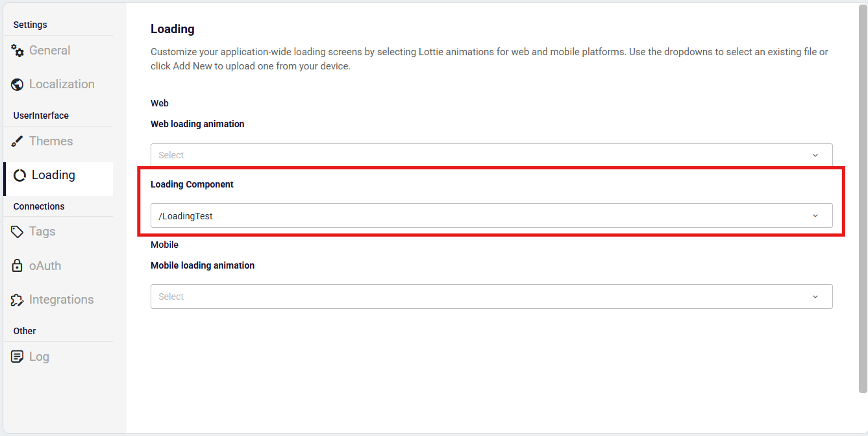
Task: Open the Mobile loading animation dropdown
Action: pyautogui.click(x=480, y=297)
